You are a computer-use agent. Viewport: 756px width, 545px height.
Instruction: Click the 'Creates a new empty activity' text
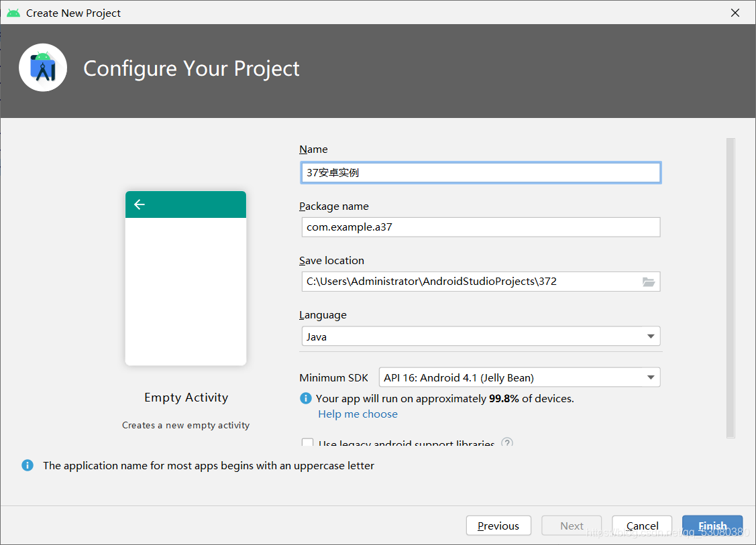pos(186,425)
